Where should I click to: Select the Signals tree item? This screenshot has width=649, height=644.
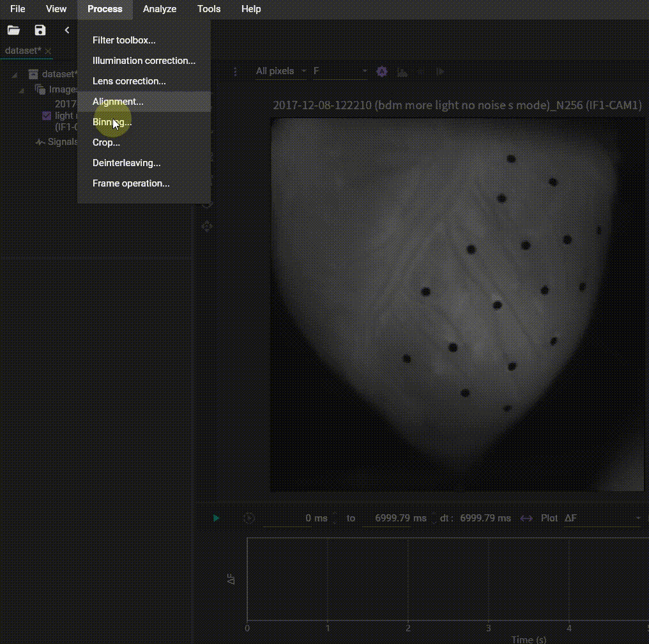pyautogui.click(x=62, y=142)
